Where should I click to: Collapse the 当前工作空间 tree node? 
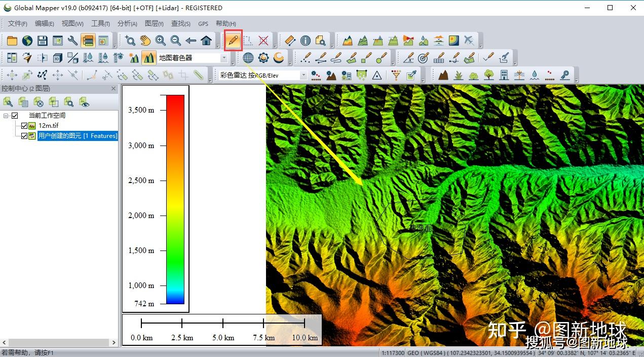point(6,116)
